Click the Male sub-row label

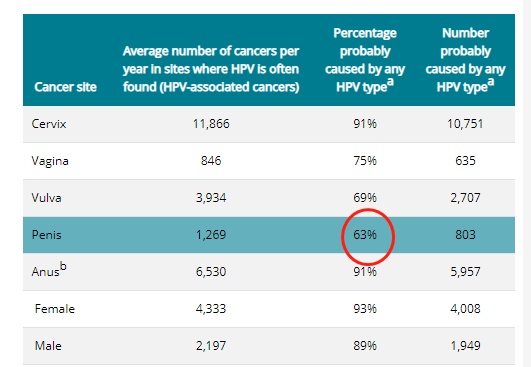(x=48, y=346)
